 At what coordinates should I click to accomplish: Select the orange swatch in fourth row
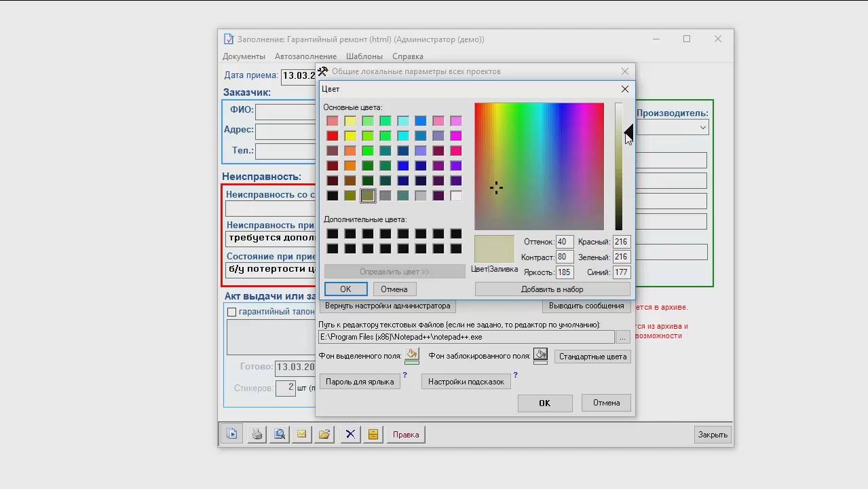(x=350, y=166)
